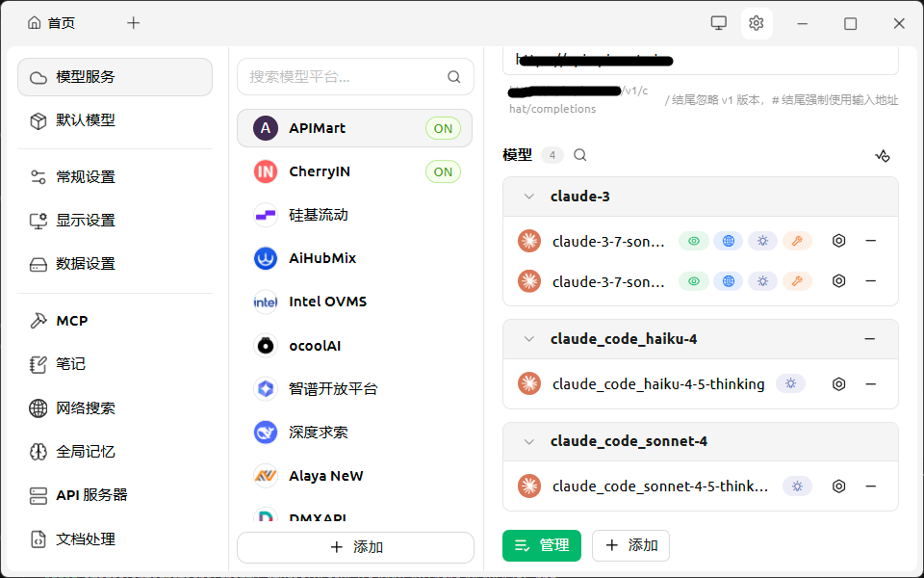Select the Alaya NeW provider
This screenshot has height=578, width=924.
point(355,476)
